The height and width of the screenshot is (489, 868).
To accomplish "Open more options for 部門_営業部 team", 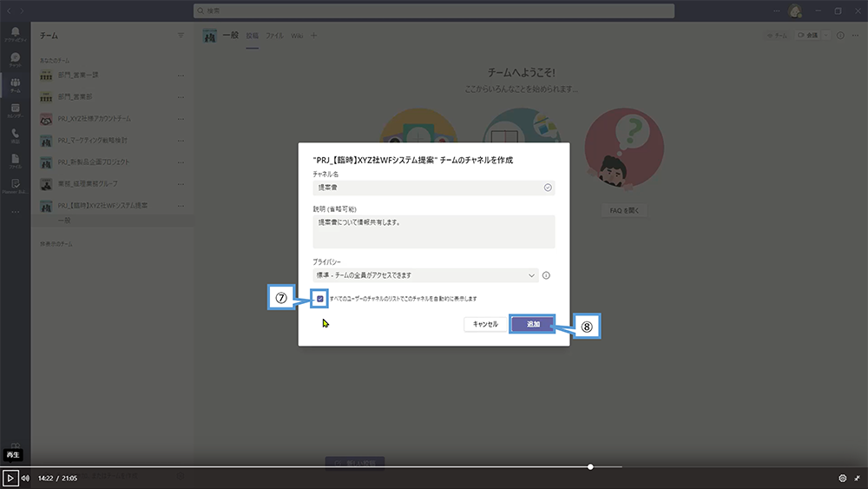I will (x=181, y=97).
